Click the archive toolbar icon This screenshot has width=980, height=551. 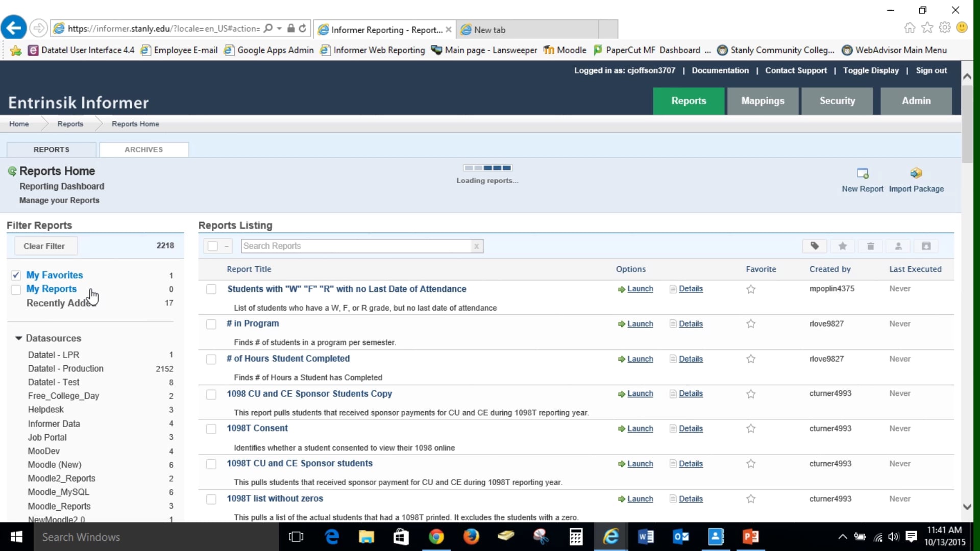(926, 246)
